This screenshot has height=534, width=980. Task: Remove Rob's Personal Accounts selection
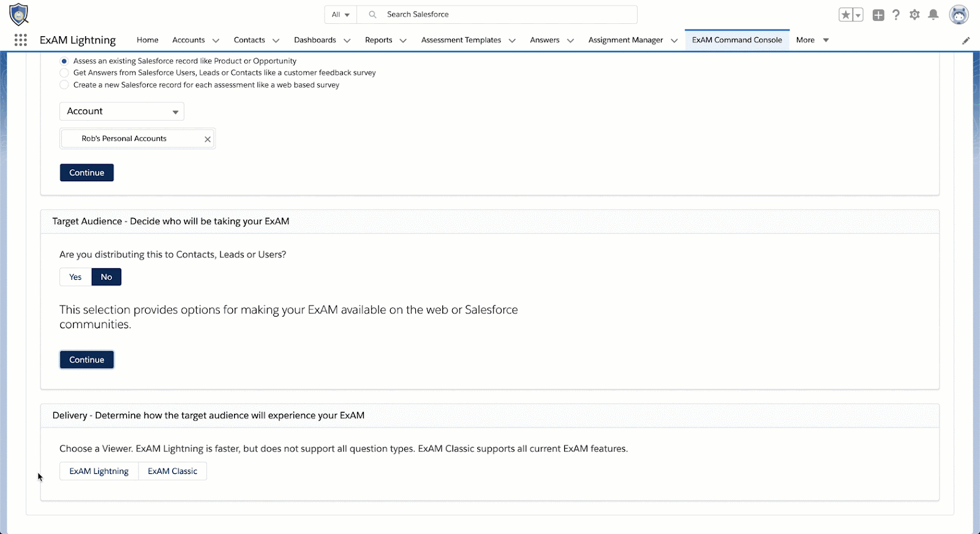coord(208,139)
